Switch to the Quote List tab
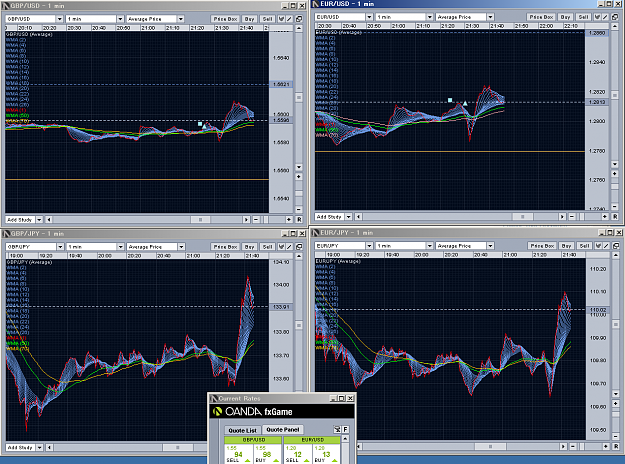 (242, 430)
